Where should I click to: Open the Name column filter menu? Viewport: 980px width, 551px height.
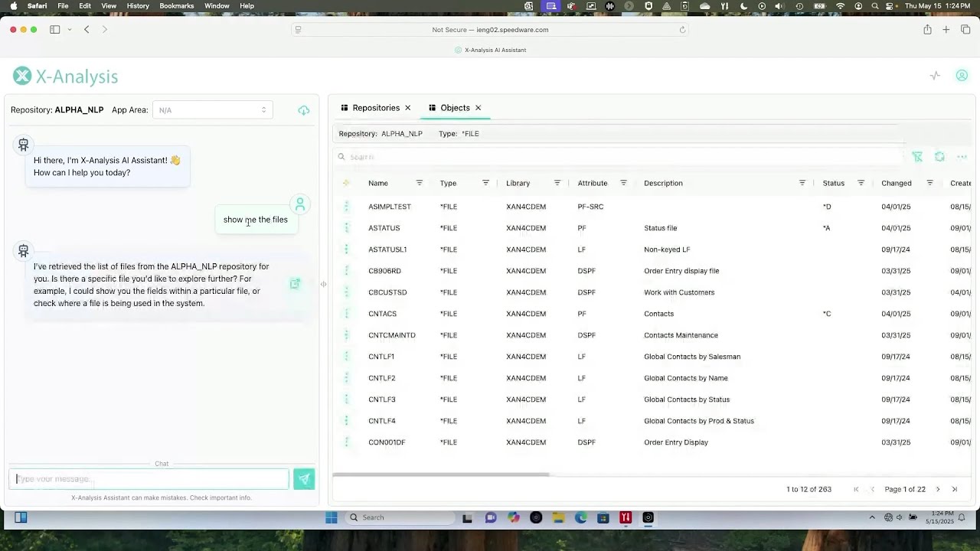click(x=419, y=183)
